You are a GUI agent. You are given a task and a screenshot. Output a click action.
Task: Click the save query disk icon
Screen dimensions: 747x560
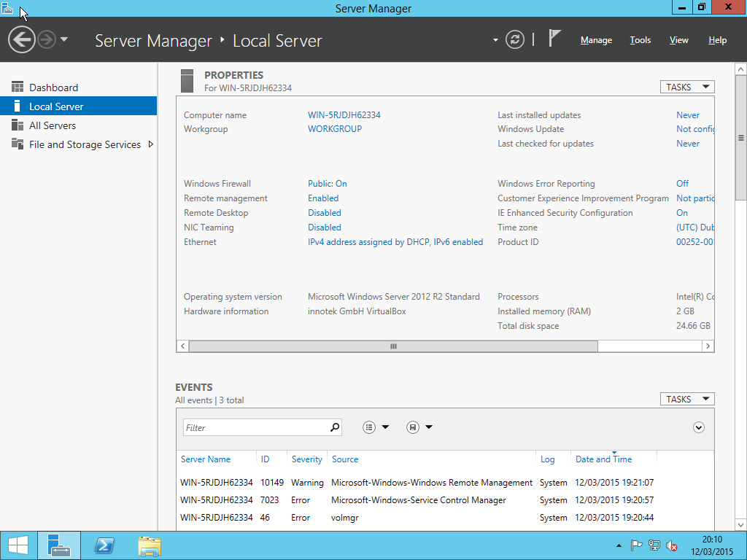pos(413,427)
